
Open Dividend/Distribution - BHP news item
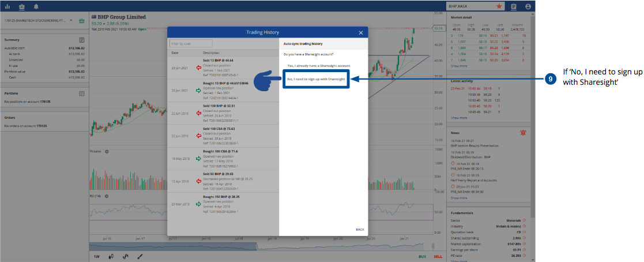click(x=470, y=157)
